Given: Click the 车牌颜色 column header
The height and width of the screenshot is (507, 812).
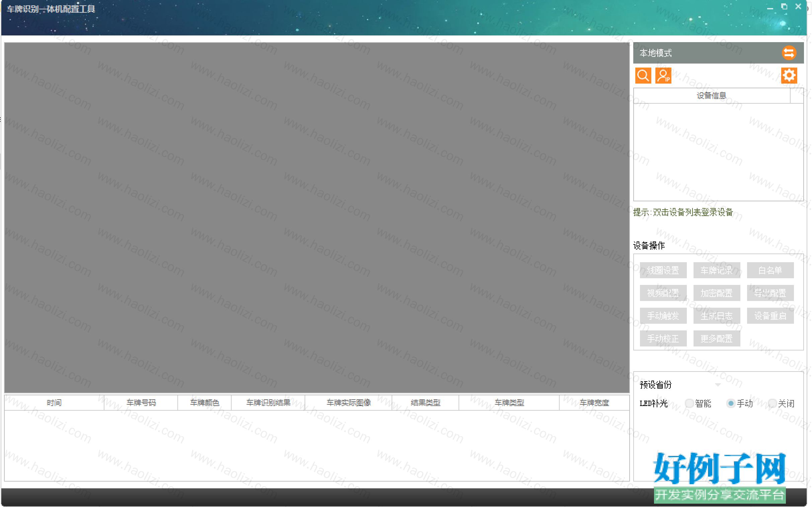Looking at the screenshot, I should coord(205,403).
